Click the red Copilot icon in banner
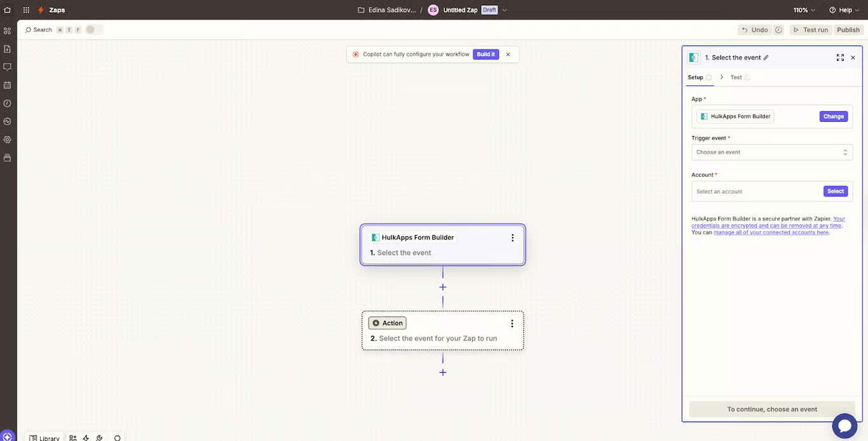This screenshot has height=441, width=868. coord(356,55)
